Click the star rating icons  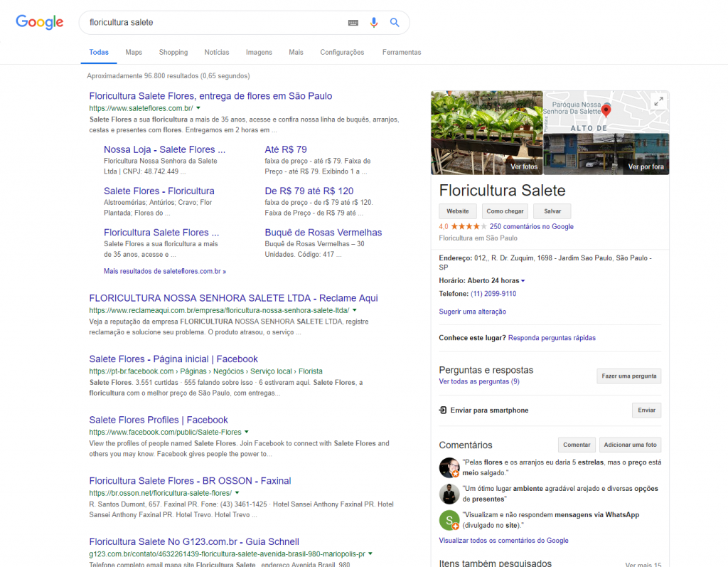click(x=469, y=226)
